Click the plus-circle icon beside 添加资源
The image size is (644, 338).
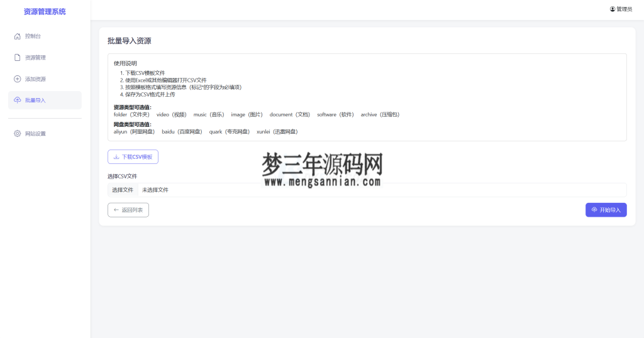[x=17, y=79]
